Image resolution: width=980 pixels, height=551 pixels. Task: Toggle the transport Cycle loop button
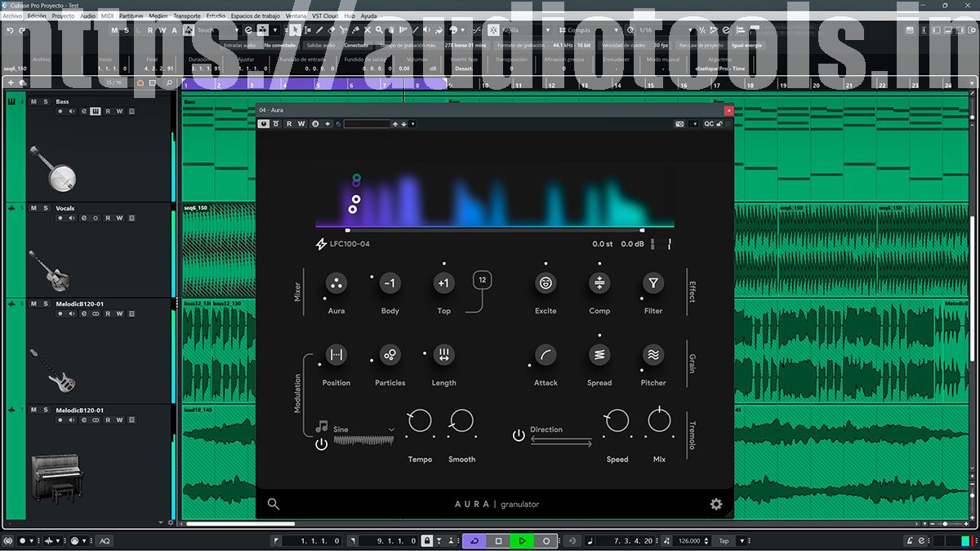point(474,540)
